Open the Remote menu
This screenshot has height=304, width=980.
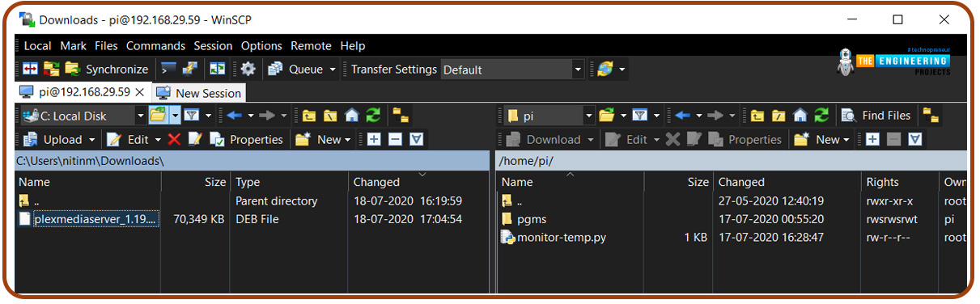point(312,46)
